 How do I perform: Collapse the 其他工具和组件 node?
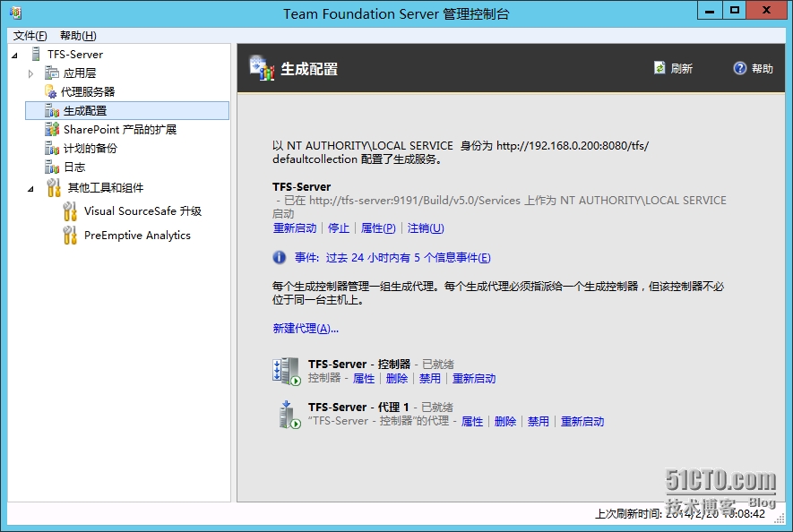(x=30, y=189)
